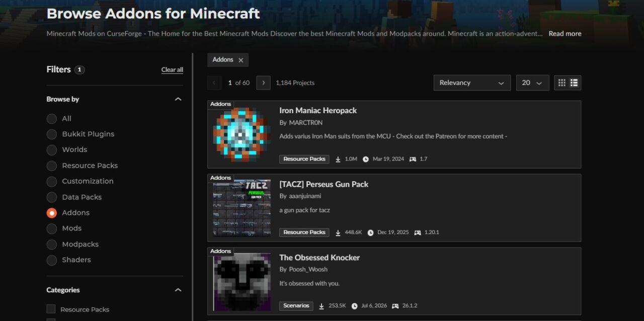Screen dimensions: 644x321
Task: Open author aaanjuinami profile
Action: point(305,196)
